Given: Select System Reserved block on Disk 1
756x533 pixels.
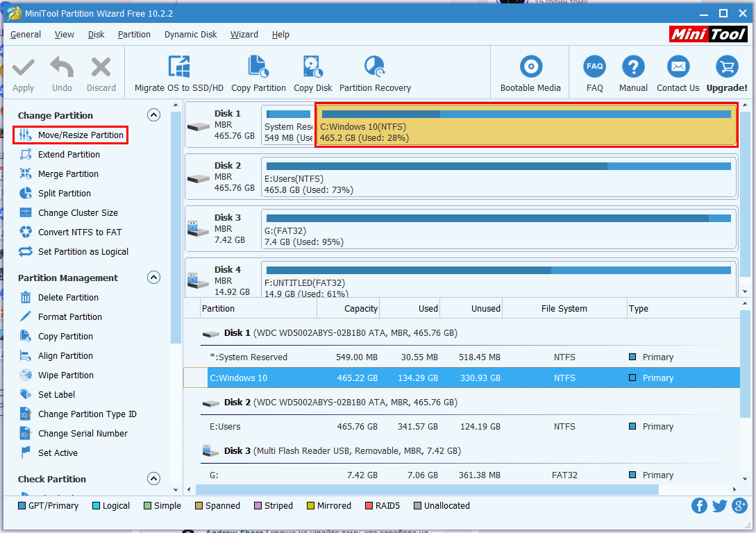Looking at the screenshot, I should tap(288, 126).
